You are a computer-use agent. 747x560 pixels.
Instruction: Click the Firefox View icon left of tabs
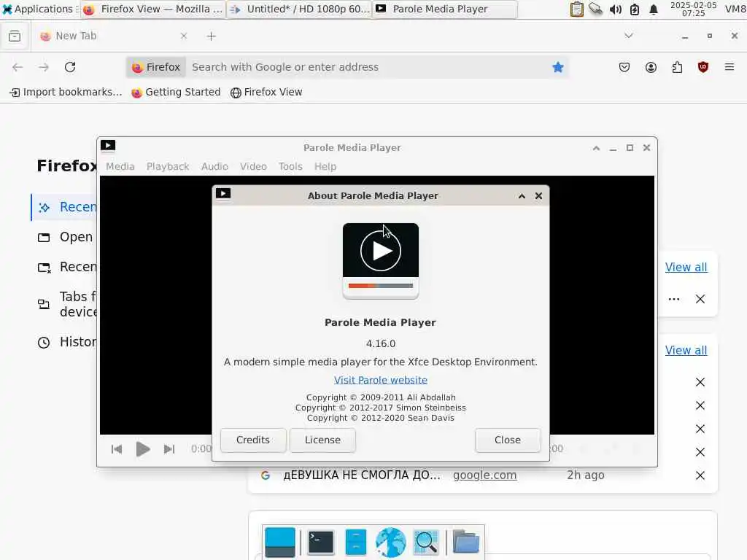[15, 36]
